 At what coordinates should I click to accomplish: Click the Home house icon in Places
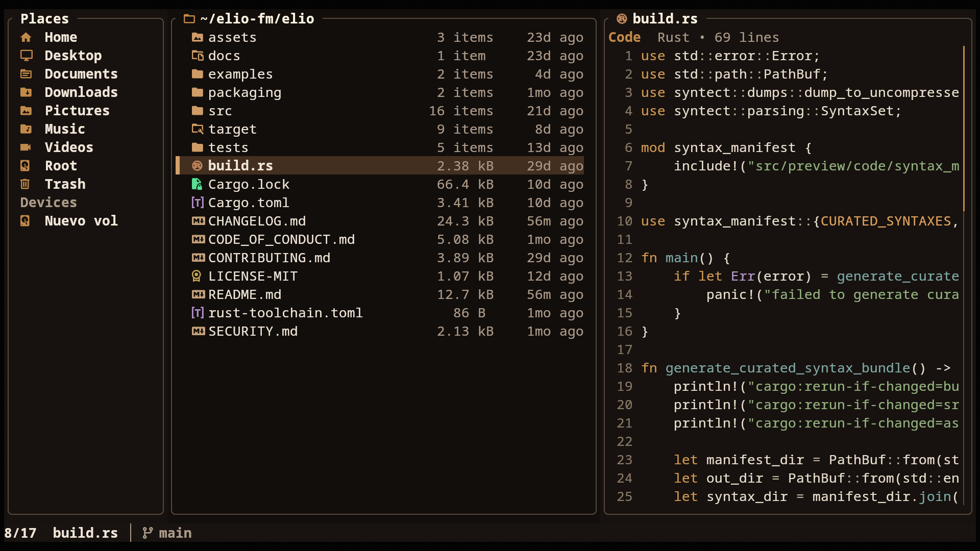click(x=26, y=37)
